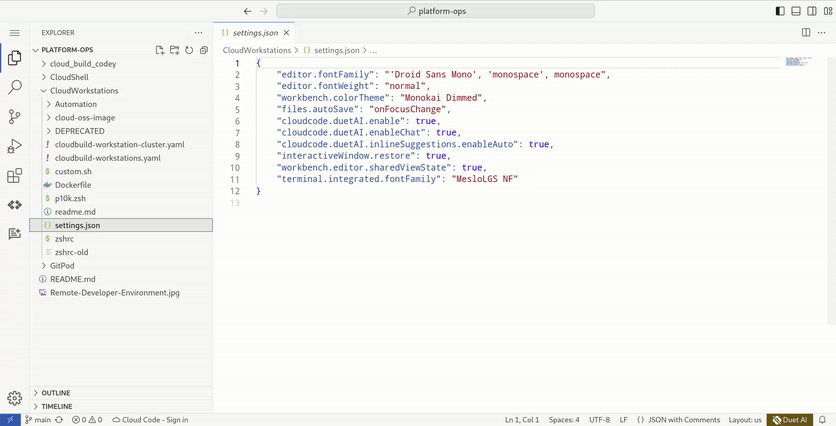Click Ln 1, Col 1 cursor position
This screenshot has height=426, width=836.
521,420
